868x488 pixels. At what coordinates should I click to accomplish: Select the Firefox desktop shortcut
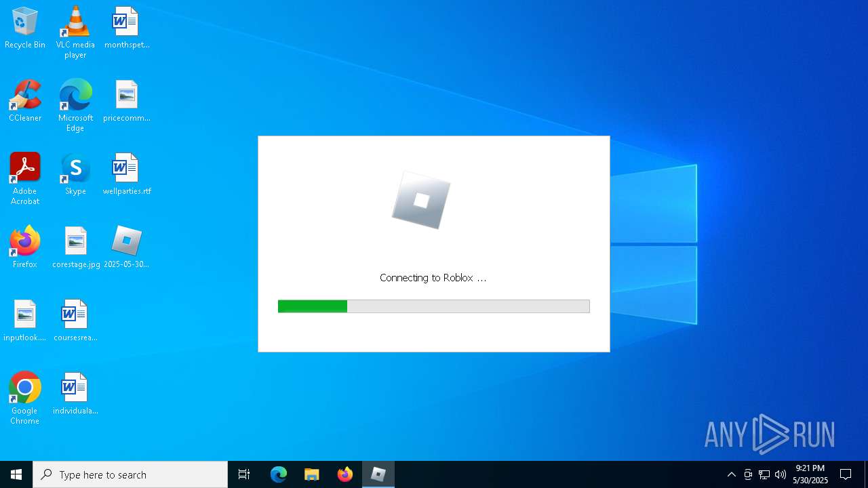[x=25, y=248]
